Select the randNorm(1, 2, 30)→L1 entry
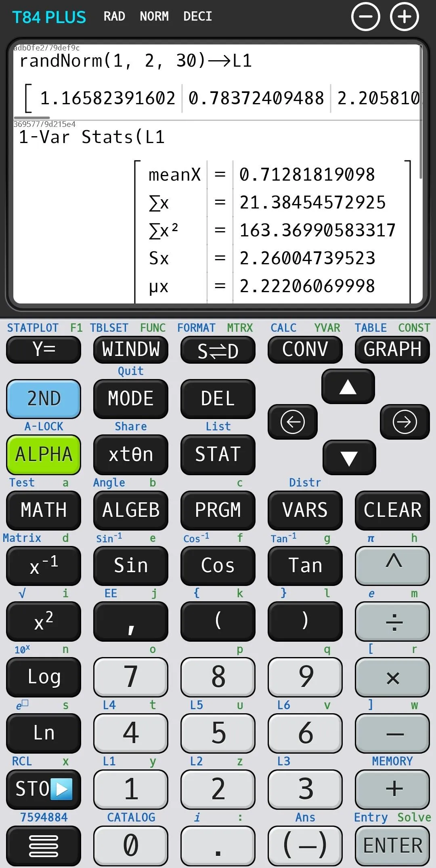The width and height of the screenshot is (436, 868). tap(136, 61)
